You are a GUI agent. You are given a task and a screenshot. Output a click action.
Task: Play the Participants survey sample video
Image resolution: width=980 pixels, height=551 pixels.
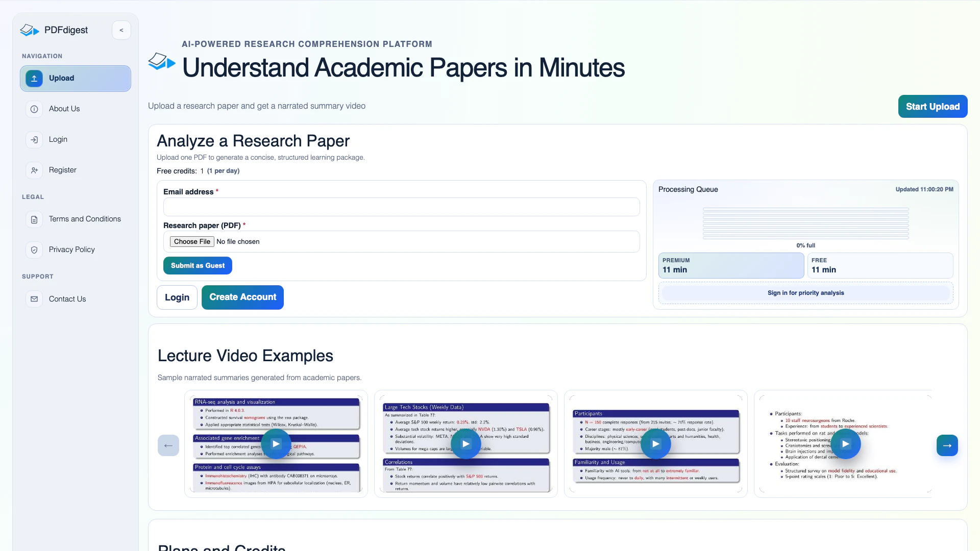pos(656,444)
